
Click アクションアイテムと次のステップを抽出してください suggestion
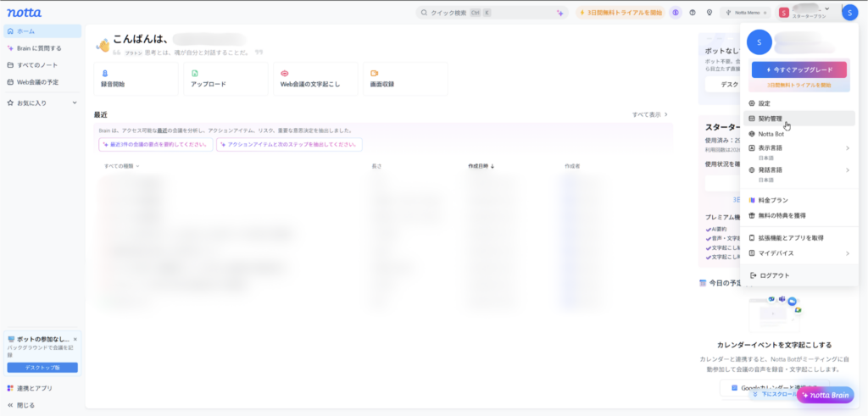[x=290, y=144]
